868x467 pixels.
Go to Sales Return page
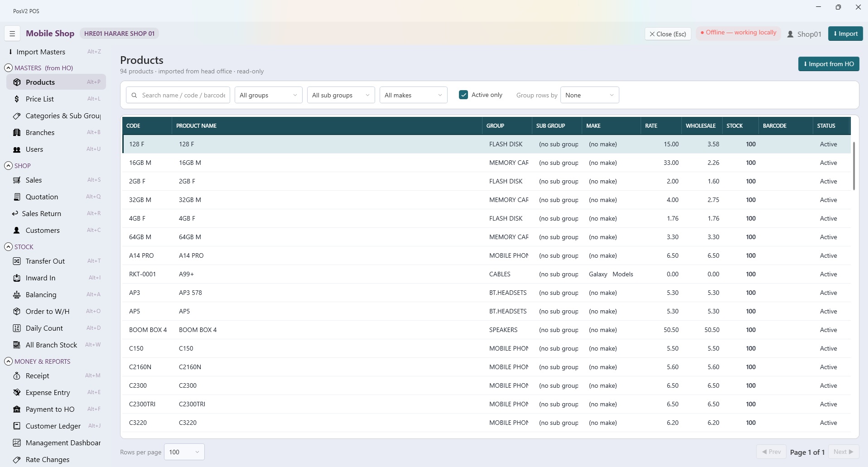point(56,213)
